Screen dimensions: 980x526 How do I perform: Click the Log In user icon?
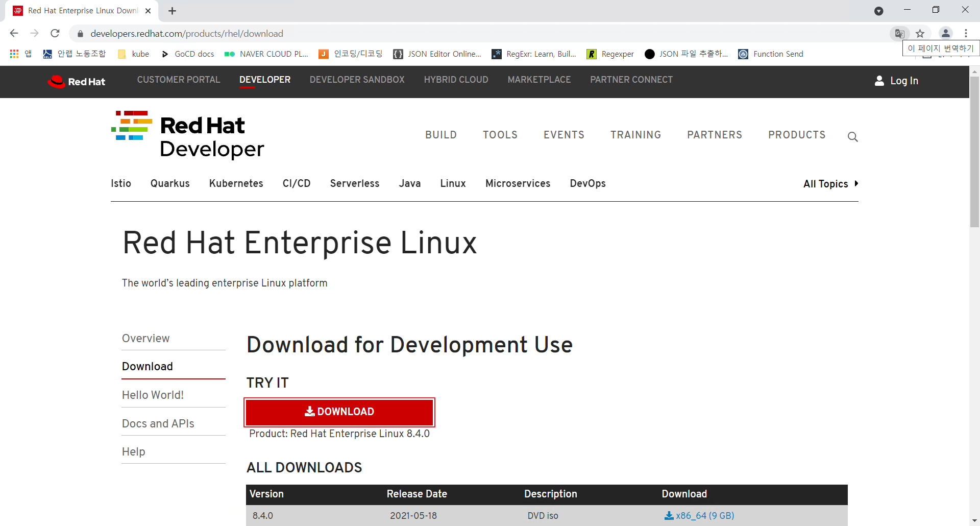[879, 81]
